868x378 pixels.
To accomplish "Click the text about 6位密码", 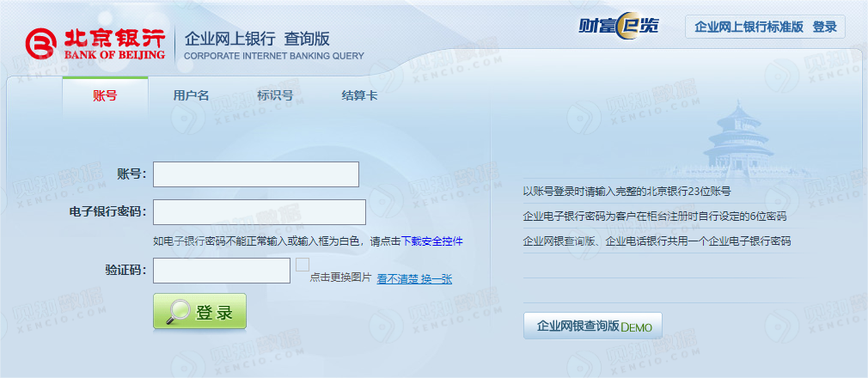I will coord(655,216).
